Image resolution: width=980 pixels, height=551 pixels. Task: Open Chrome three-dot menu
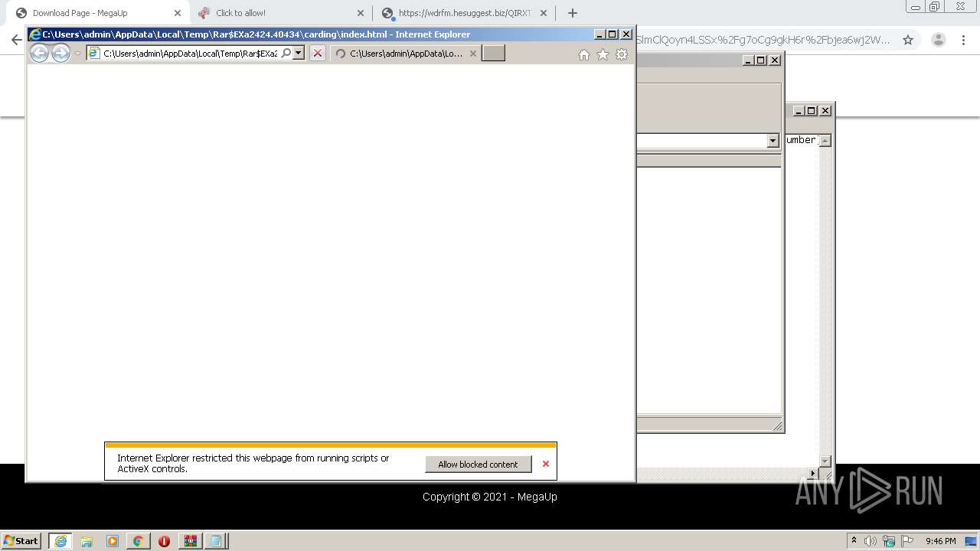tap(964, 40)
